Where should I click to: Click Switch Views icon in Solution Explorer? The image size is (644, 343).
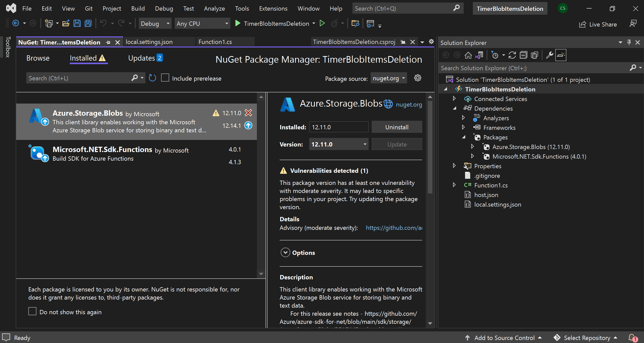click(479, 55)
